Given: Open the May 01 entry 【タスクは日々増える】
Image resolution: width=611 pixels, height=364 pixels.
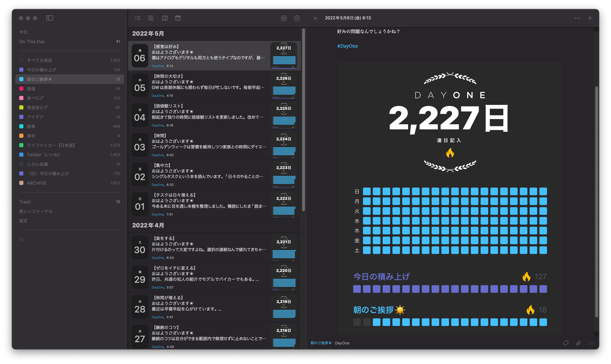Looking at the screenshot, I should 214,204.
